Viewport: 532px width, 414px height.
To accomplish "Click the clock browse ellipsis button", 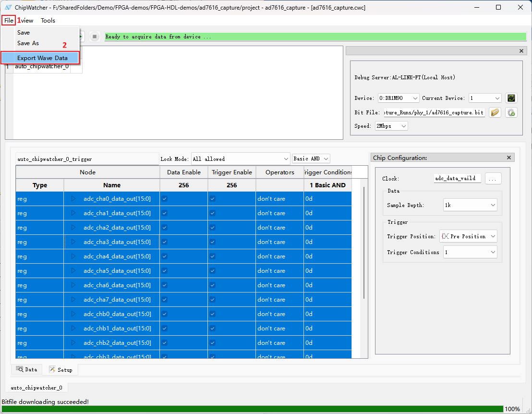I will click(x=493, y=179).
